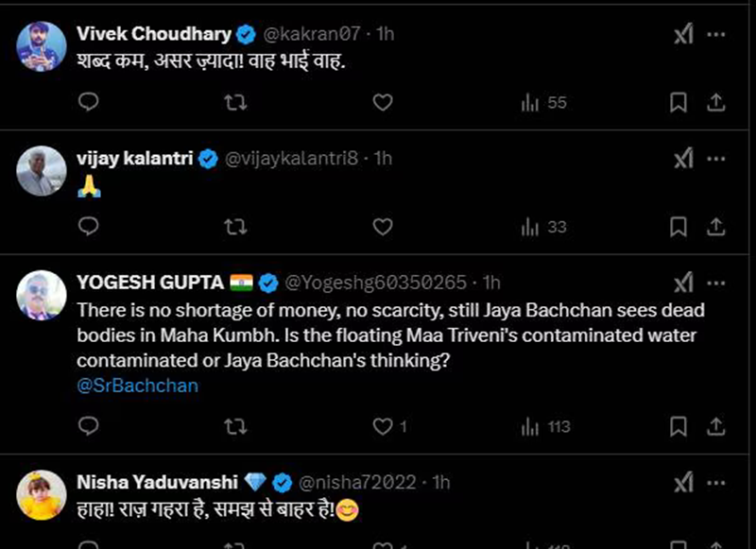Retweet Vivek Choudhary's post

[x=235, y=102]
